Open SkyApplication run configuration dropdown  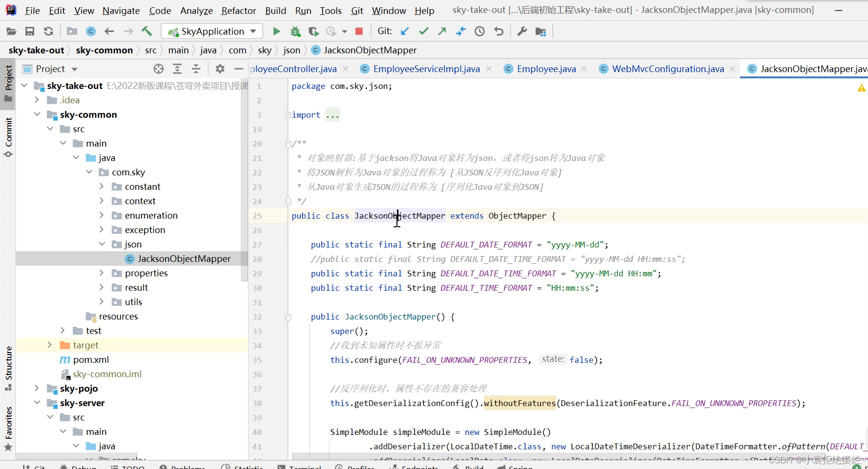212,31
